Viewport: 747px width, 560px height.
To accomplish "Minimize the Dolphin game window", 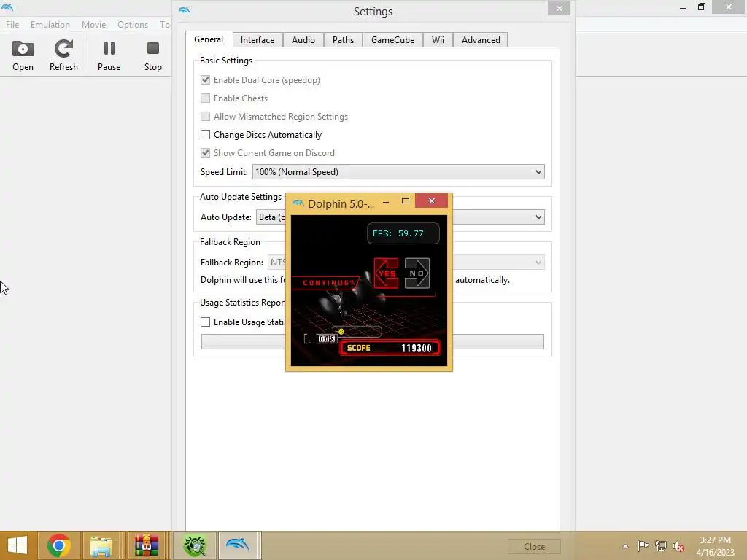I will click(386, 203).
